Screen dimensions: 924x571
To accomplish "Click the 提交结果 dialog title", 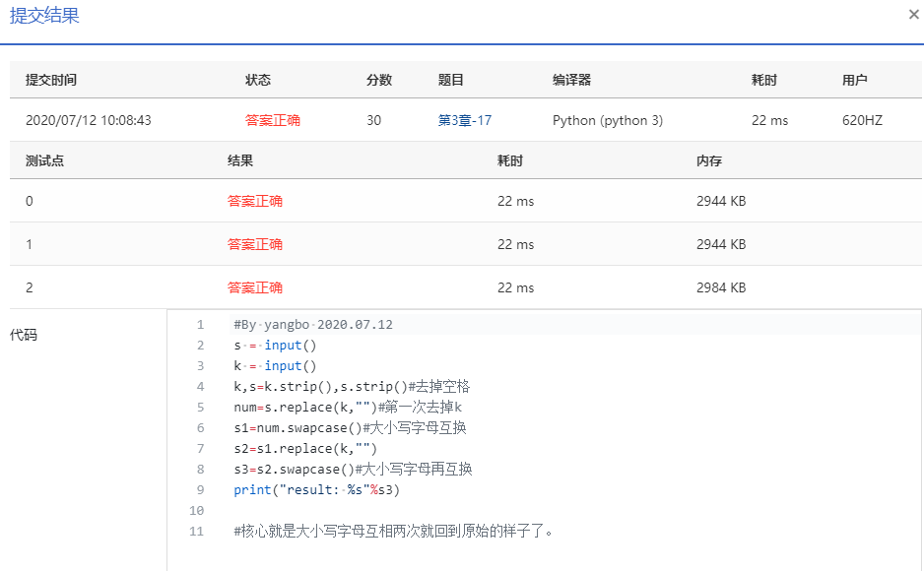I will click(x=44, y=16).
